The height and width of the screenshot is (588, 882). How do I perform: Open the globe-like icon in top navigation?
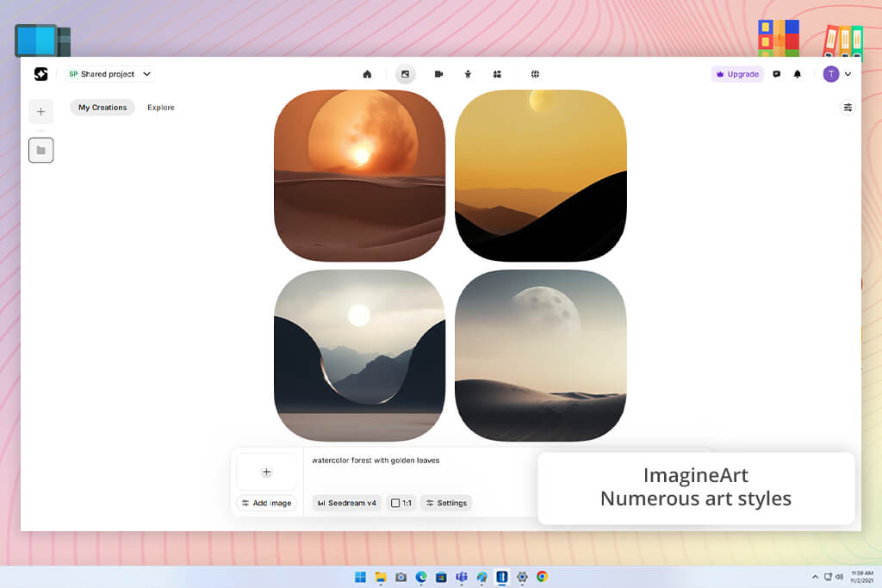tap(535, 74)
